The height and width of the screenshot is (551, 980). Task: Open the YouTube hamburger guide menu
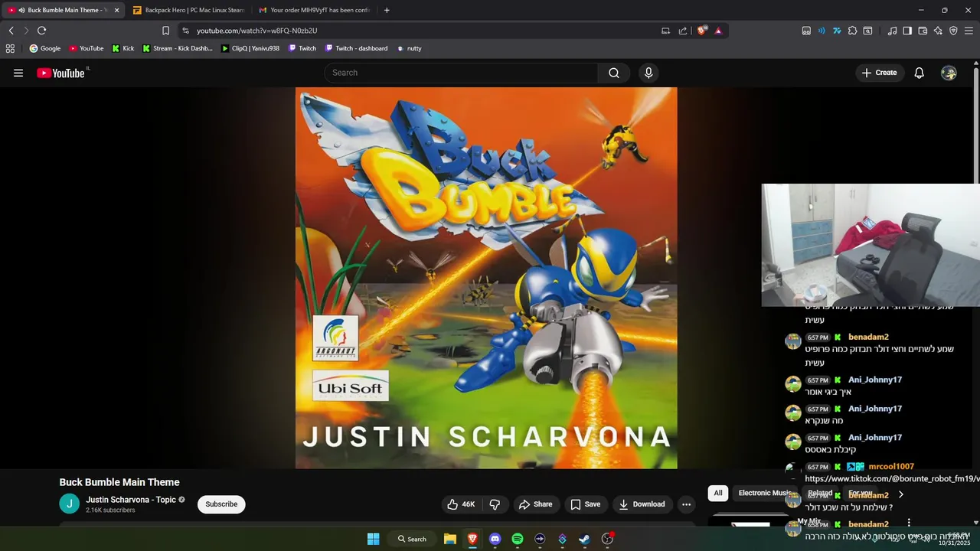pos(18,73)
